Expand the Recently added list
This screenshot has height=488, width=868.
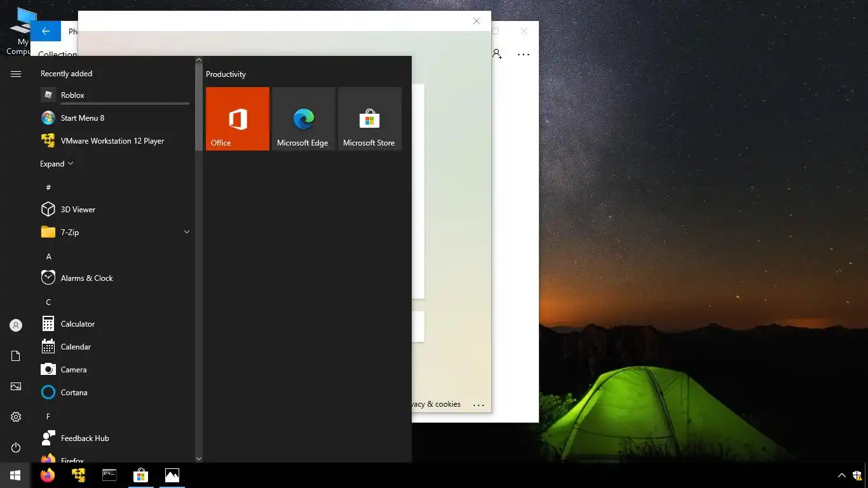[x=57, y=164]
